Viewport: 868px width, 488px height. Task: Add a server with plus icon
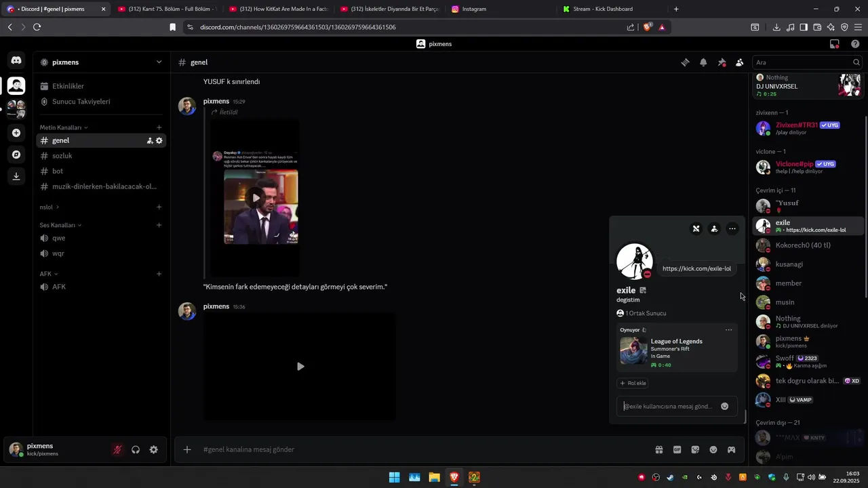point(16,133)
